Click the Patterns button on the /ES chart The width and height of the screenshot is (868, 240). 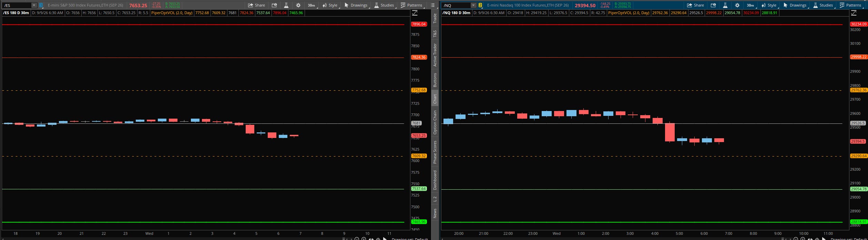click(411, 5)
